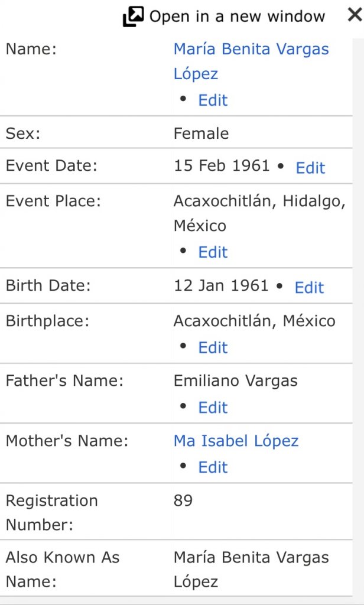Viewport: 364px width, 605px height.
Task: Edit the Name field
Action: 213,100
